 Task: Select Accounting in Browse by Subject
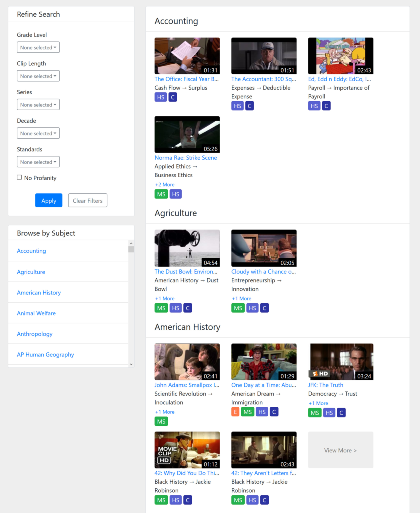click(x=31, y=251)
